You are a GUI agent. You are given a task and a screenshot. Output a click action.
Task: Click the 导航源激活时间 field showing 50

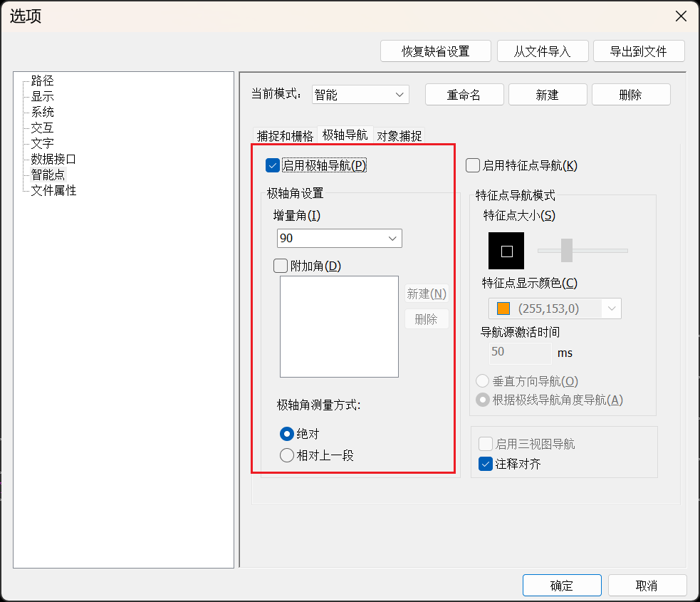(521, 353)
